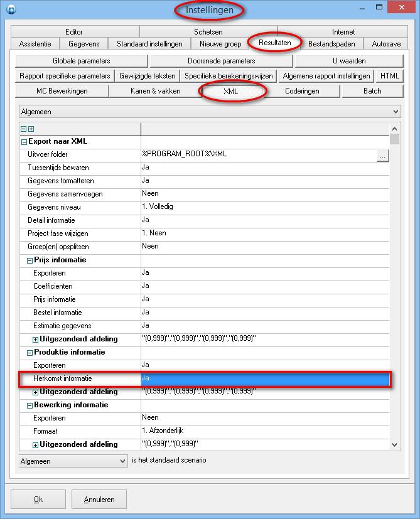Image resolution: width=420 pixels, height=519 pixels.
Task: Select the Detail informatie row
Action: 205,220
